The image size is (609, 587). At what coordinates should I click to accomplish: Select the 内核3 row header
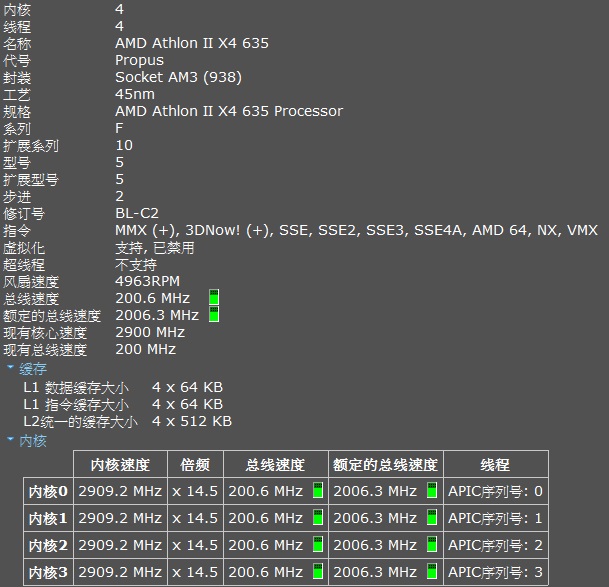click(48, 572)
